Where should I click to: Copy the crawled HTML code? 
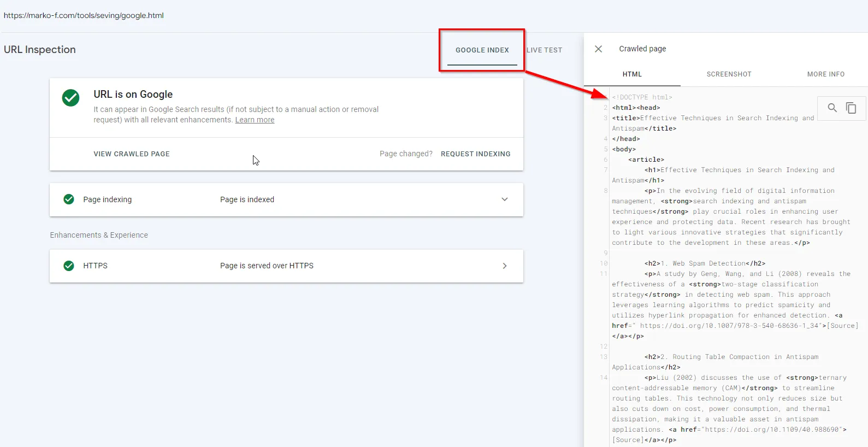click(x=851, y=108)
